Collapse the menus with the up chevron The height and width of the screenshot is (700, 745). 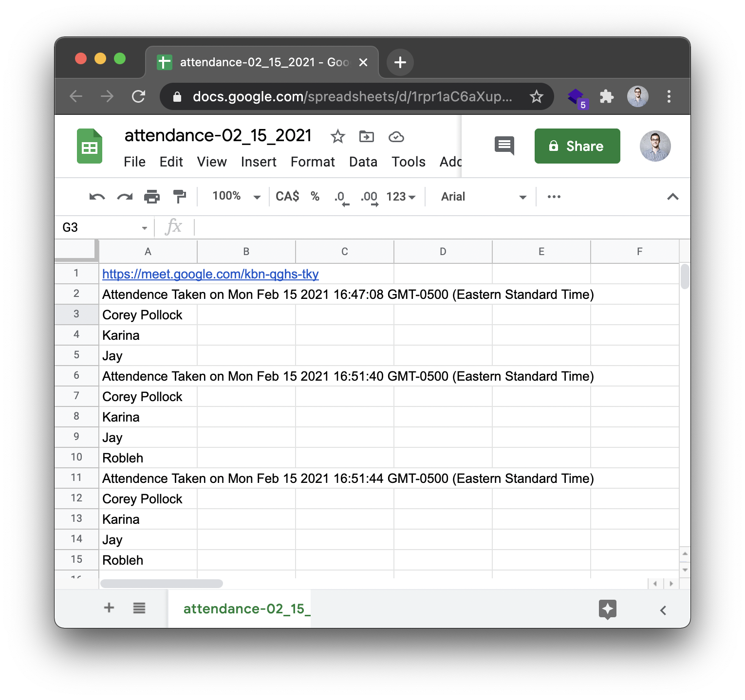tap(672, 197)
